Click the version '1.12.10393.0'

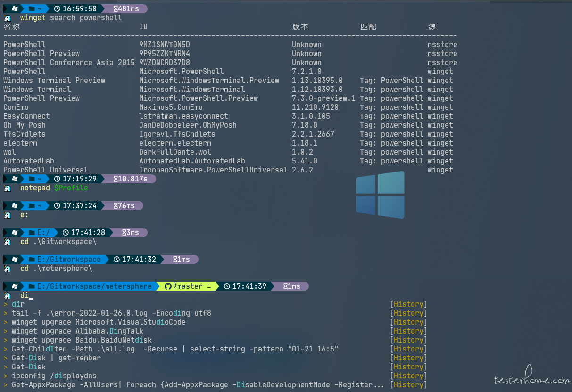click(x=317, y=90)
